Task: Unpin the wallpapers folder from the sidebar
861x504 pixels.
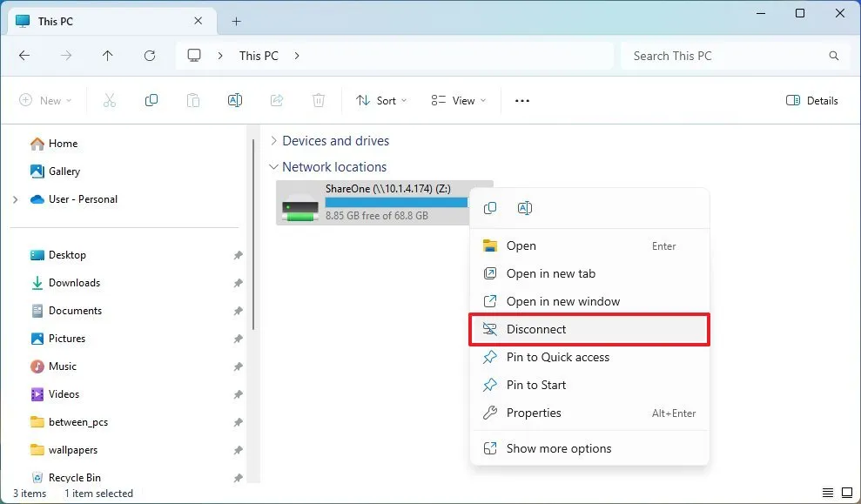Action: pyautogui.click(x=238, y=450)
